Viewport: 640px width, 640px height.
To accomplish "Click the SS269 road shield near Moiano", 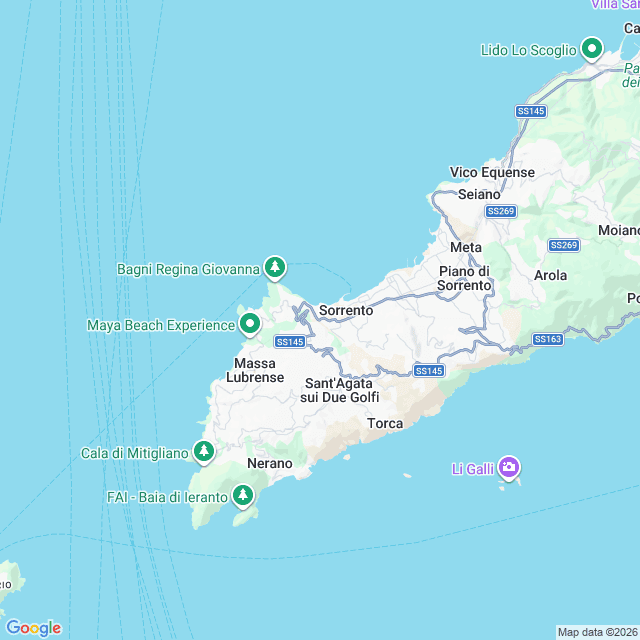I will coord(564,245).
